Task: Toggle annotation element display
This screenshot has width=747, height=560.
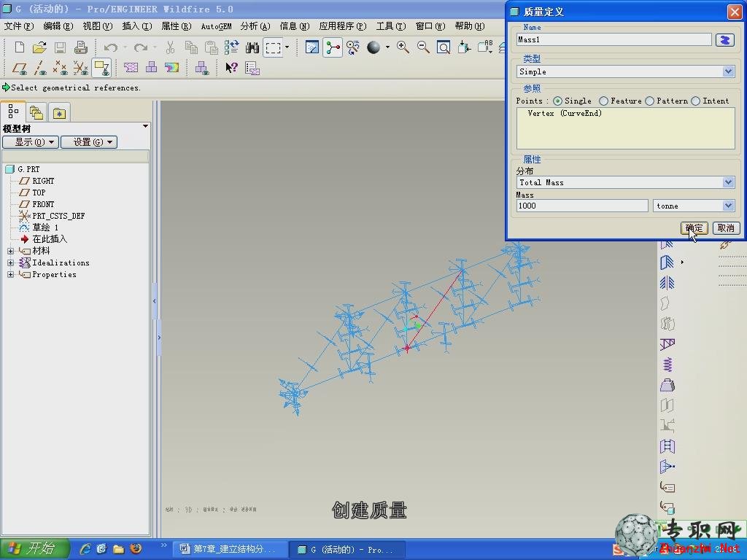Action: (101, 68)
